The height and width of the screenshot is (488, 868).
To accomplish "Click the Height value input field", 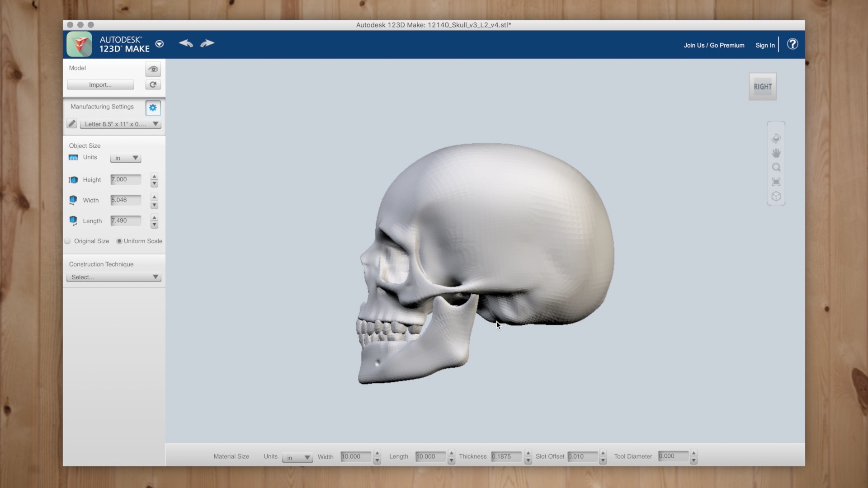I will pyautogui.click(x=126, y=179).
